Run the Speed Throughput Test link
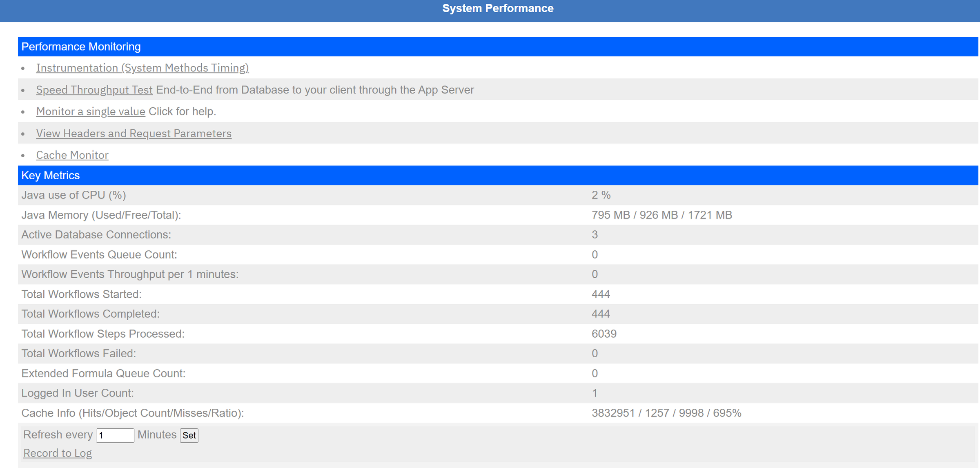This screenshot has width=980, height=468. [94, 90]
